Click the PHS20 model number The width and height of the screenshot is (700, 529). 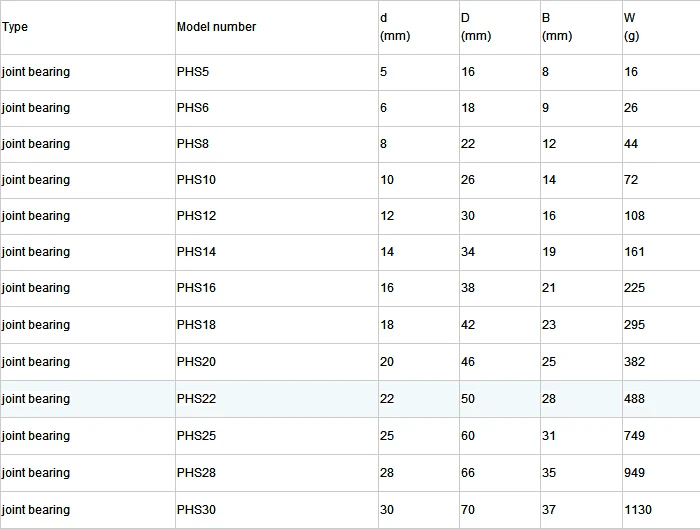coord(196,362)
